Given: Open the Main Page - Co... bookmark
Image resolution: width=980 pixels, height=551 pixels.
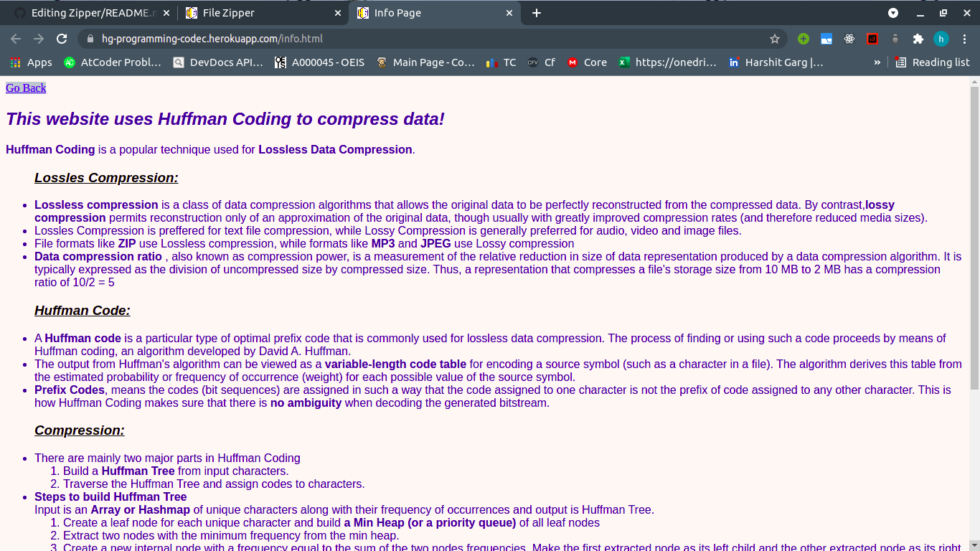Looking at the screenshot, I should click(425, 62).
